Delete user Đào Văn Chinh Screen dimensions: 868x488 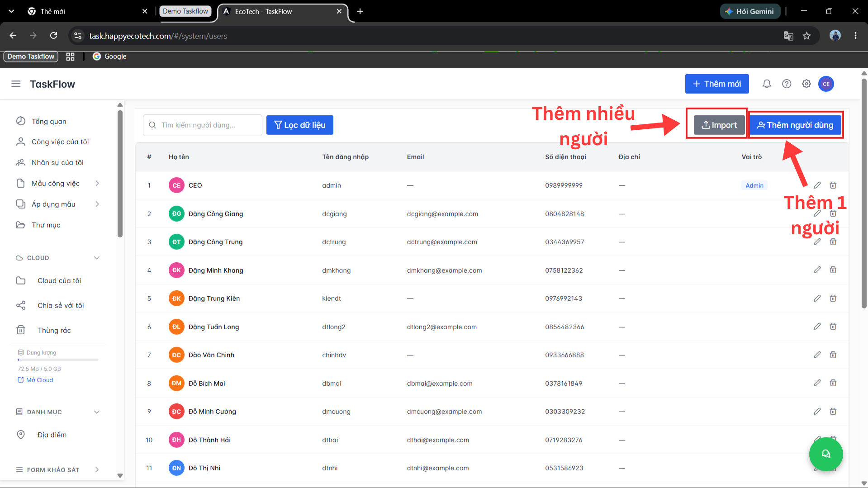pos(833,355)
